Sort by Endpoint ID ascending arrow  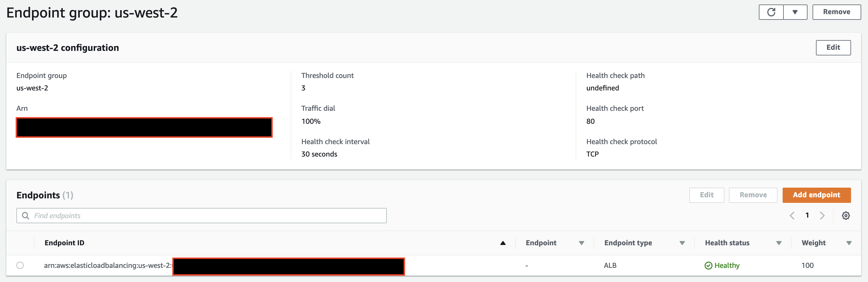(503, 243)
